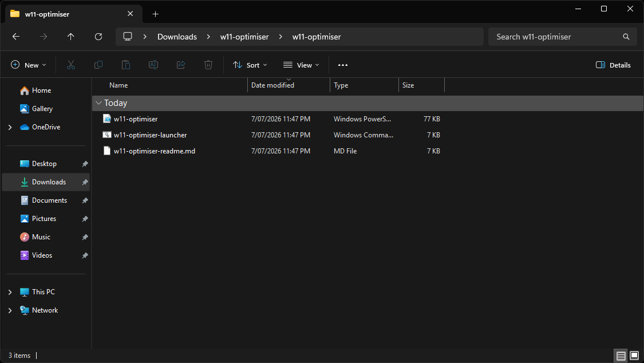
Task: Click the search magnifier icon
Action: 626,37
